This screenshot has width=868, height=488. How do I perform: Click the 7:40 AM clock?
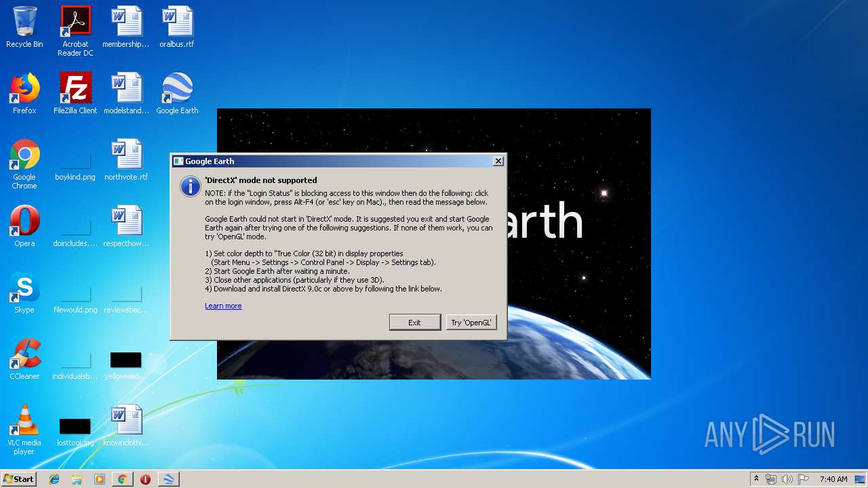point(833,479)
